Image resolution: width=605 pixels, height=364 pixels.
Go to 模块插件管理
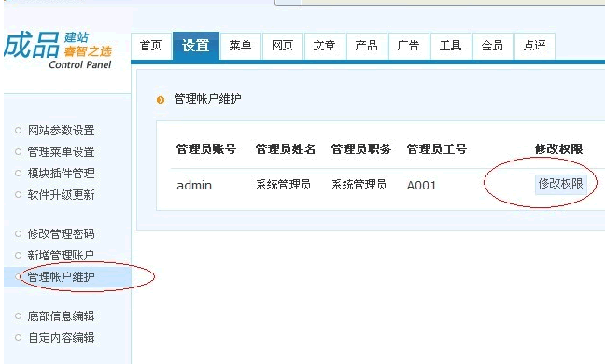point(61,174)
